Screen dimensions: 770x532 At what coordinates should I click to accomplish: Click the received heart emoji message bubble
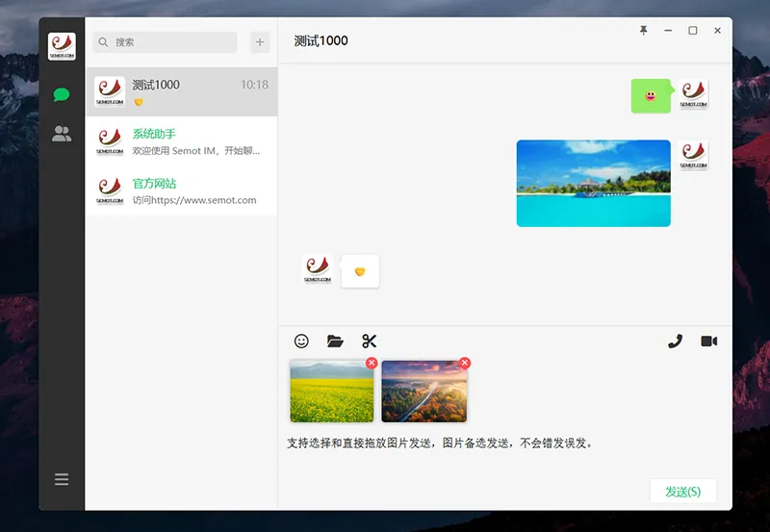click(360, 271)
